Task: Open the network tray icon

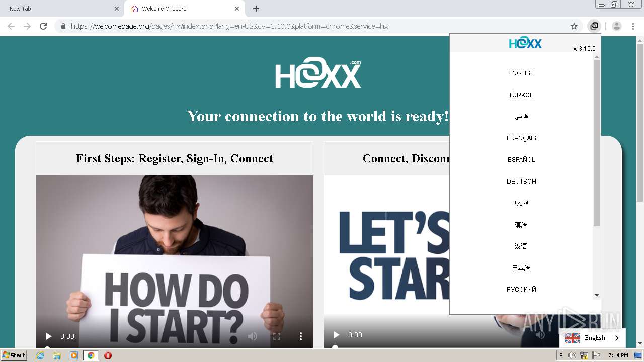Action: click(584, 355)
